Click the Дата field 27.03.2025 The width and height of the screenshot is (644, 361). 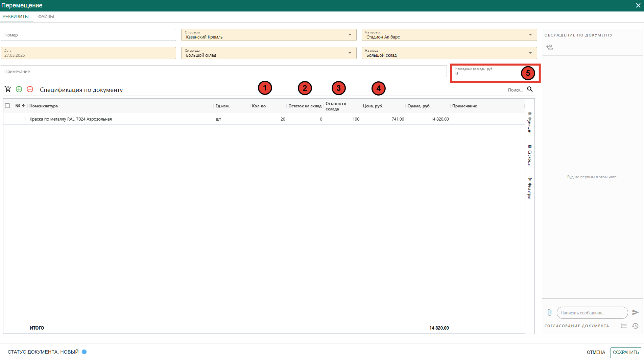(x=88, y=53)
